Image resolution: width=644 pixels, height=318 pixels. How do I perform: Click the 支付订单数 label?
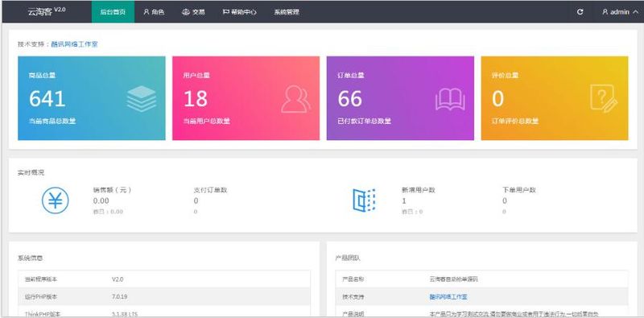(x=210, y=190)
